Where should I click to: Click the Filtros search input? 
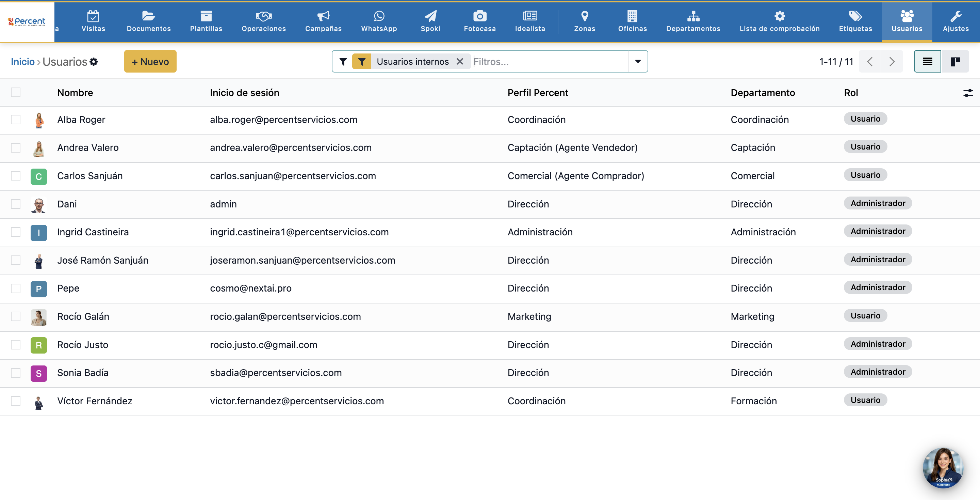click(x=549, y=62)
